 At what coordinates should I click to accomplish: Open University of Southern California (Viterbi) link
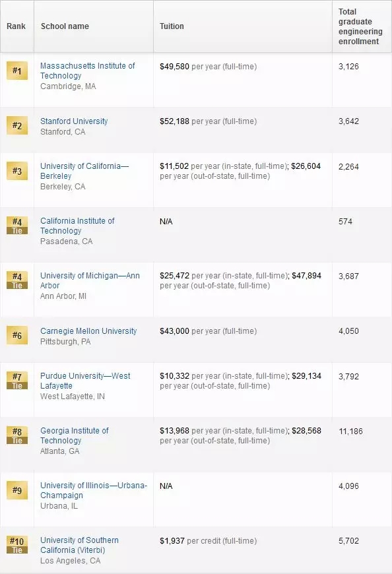click(79, 545)
